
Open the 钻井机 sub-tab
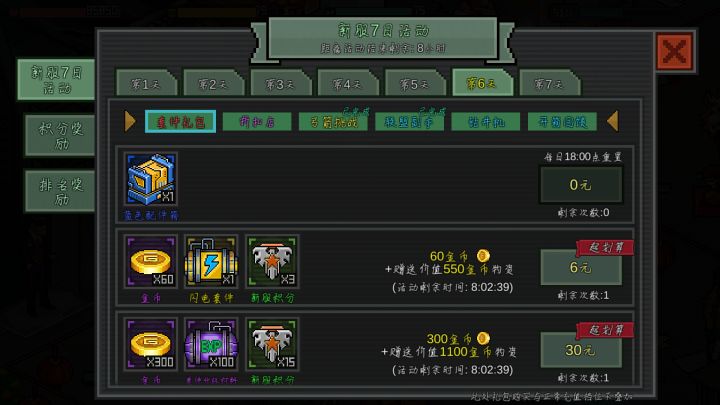(x=486, y=122)
